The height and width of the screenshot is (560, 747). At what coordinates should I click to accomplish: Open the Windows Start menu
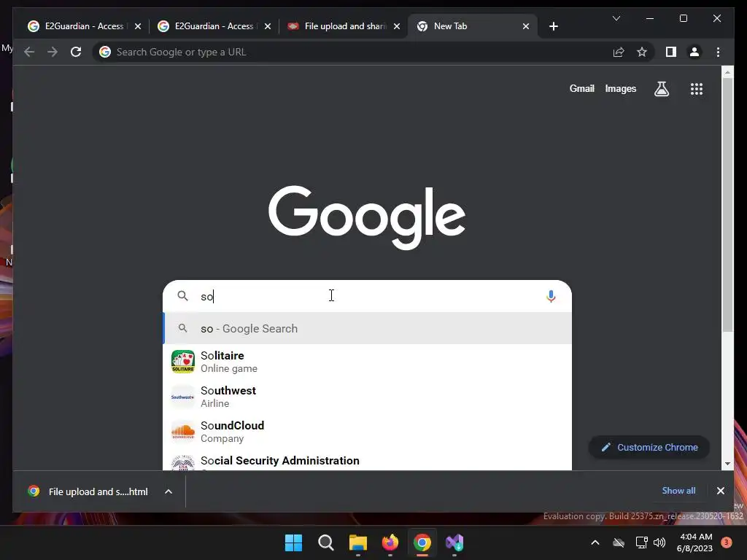pos(293,542)
